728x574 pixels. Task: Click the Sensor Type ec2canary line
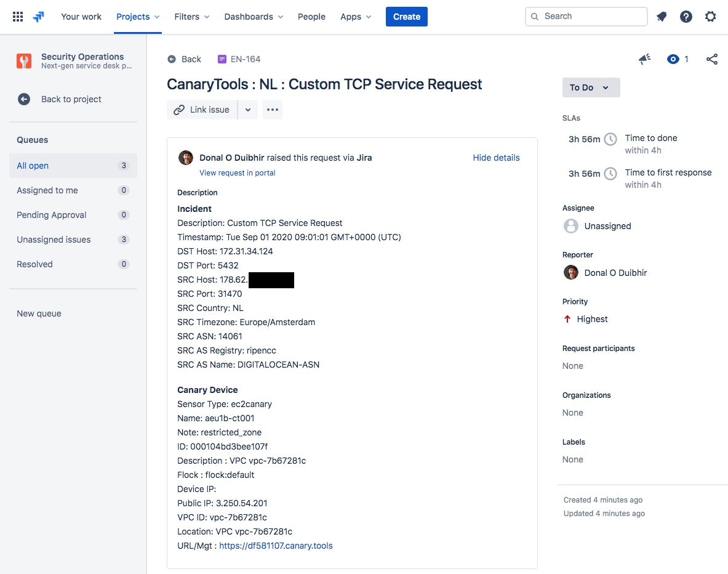(225, 405)
